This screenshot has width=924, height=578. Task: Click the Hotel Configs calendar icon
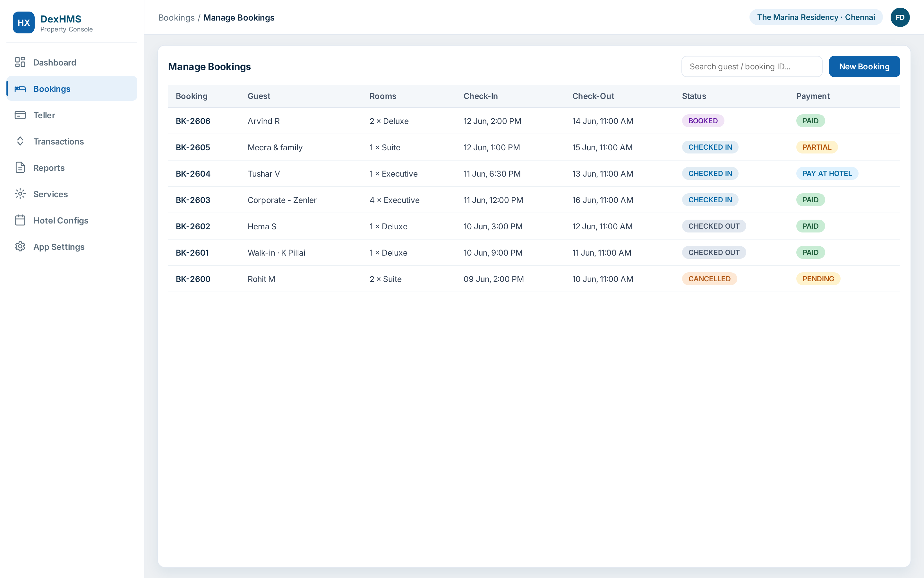(x=20, y=220)
